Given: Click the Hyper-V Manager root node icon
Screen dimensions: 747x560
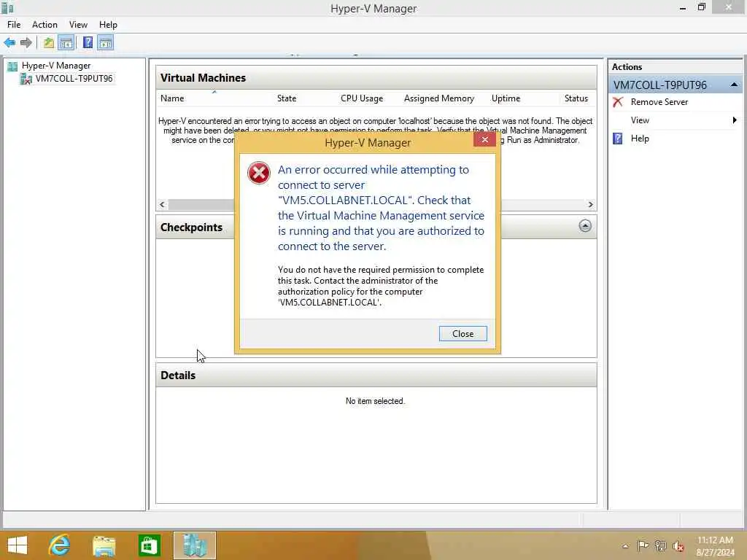Looking at the screenshot, I should coord(12,66).
